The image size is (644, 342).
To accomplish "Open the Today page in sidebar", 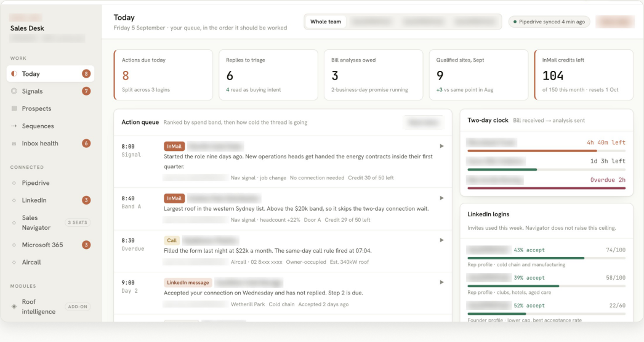I will tap(50, 73).
